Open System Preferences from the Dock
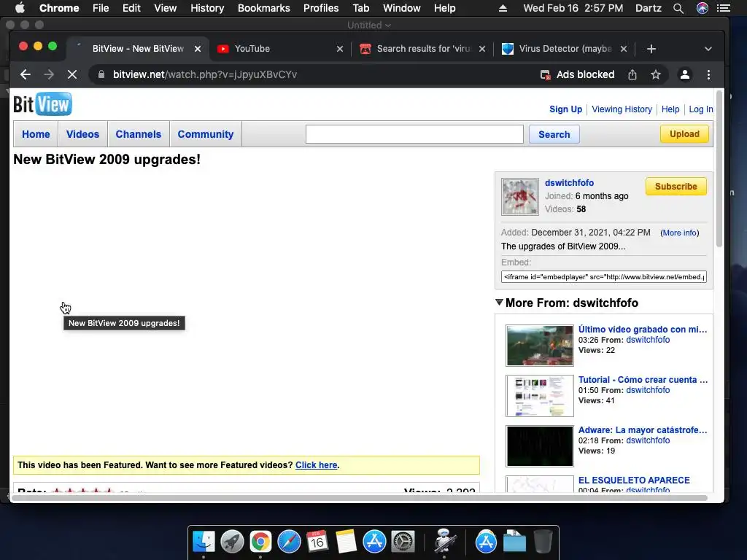 click(x=403, y=542)
